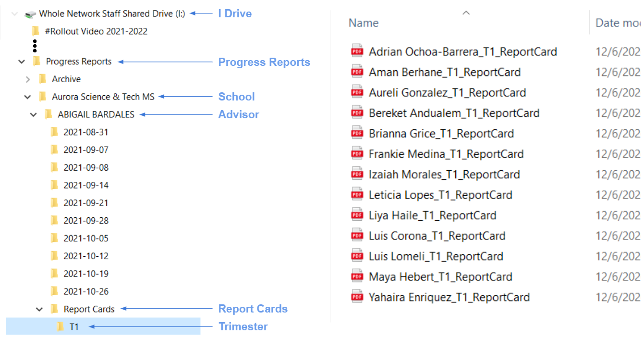Collapse the Aurora Science & Tech MS node

(28, 97)
